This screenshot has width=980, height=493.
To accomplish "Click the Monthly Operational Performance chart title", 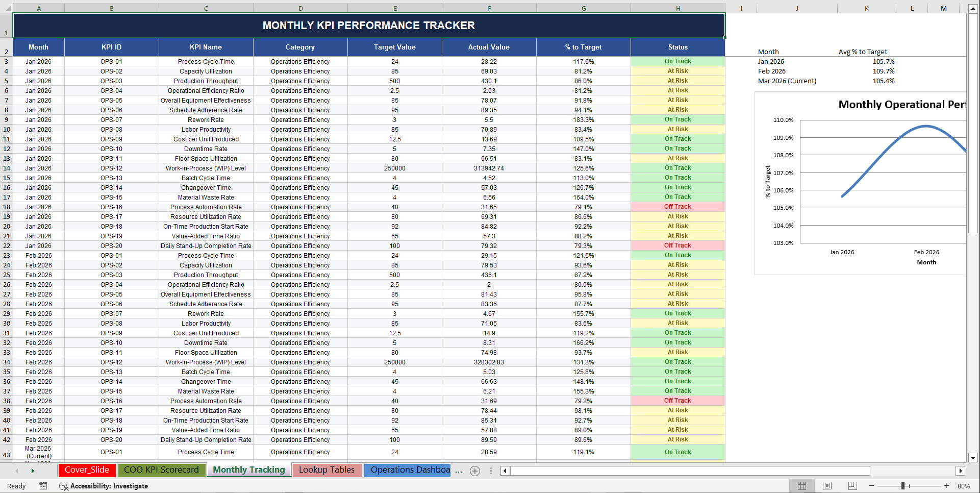I will tap(902, 104).
